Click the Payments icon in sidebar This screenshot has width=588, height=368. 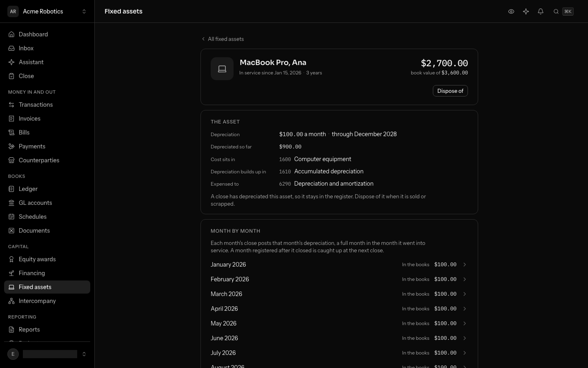point(11,146)
